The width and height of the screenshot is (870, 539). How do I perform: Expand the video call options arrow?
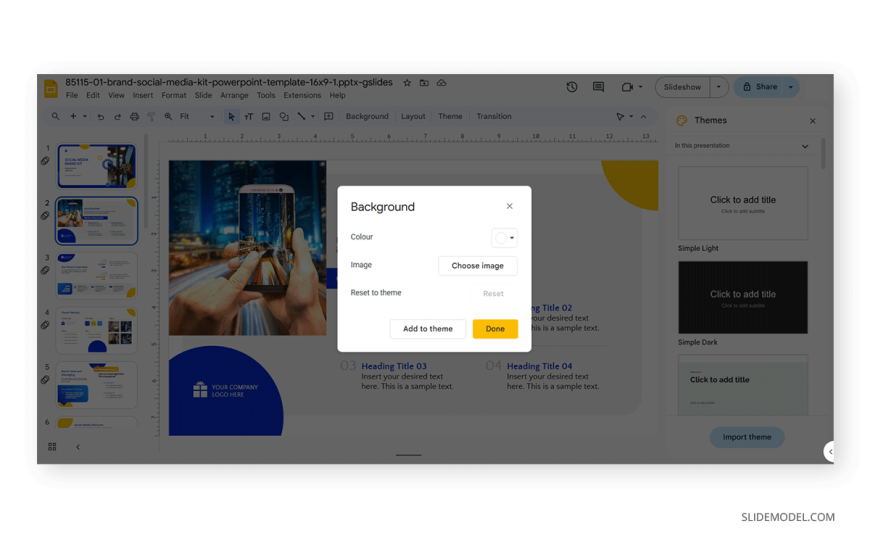(x=640, y=87)
